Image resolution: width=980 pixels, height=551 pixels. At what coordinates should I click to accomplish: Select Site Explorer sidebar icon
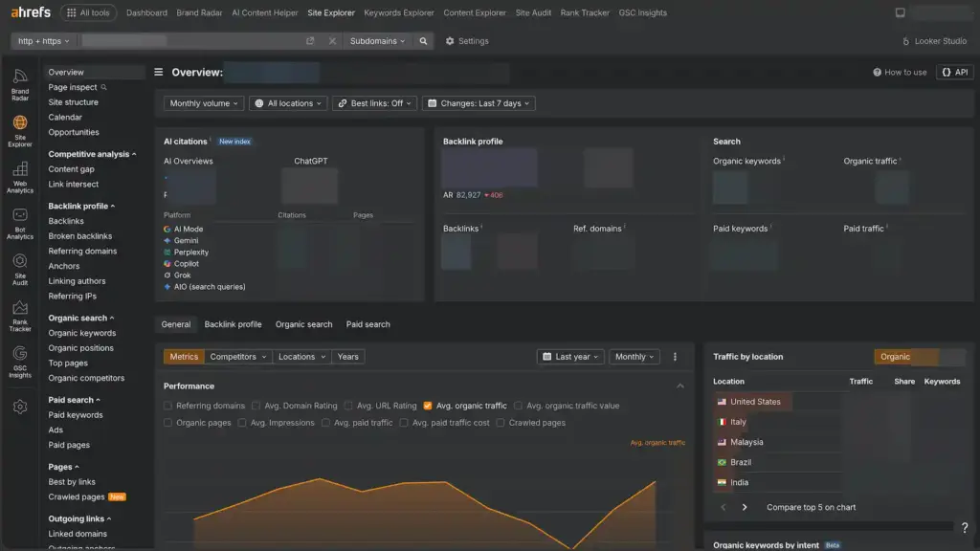point(20,131)
